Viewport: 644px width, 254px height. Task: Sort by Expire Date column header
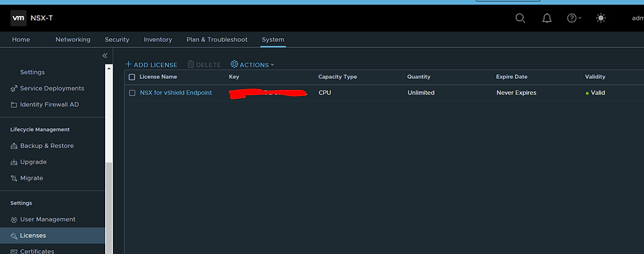coord(512,77)
